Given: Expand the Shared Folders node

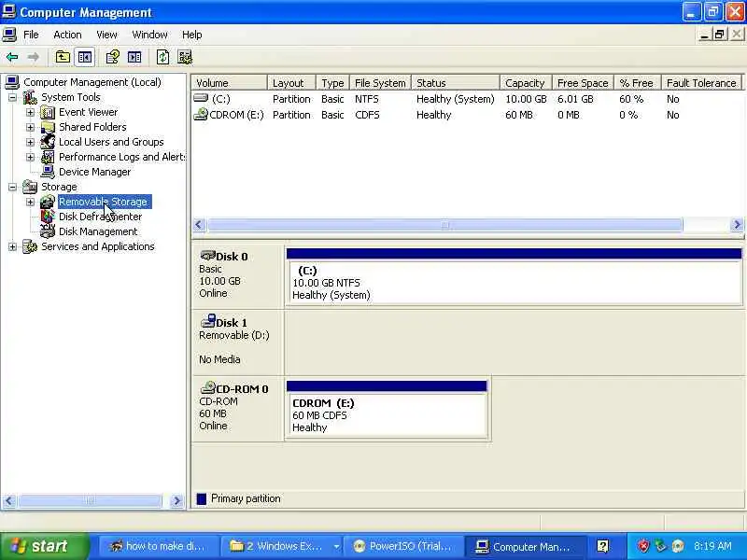Looking at the screenshot, I should click(x=30, y=127).
